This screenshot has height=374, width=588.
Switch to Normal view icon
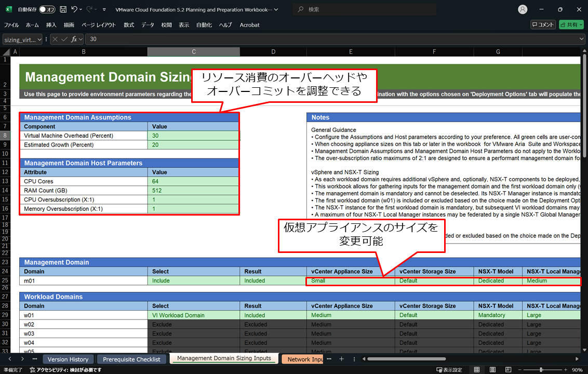coord(477,370)
